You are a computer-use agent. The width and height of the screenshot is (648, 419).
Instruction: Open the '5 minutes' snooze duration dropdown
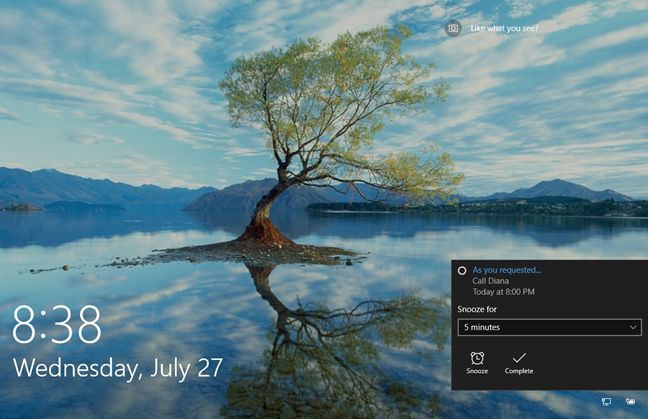[x=550, y=327]
